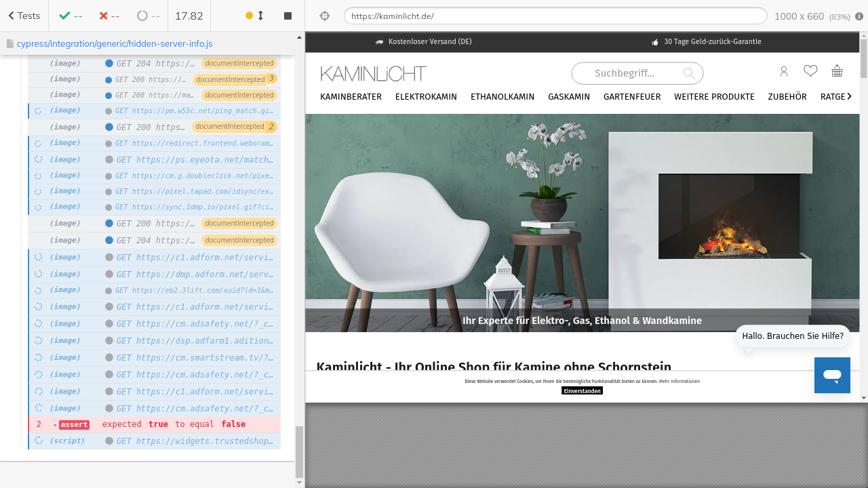Go back to Tests list
Screen dimensions: 868x488
(x=24, y=16)
